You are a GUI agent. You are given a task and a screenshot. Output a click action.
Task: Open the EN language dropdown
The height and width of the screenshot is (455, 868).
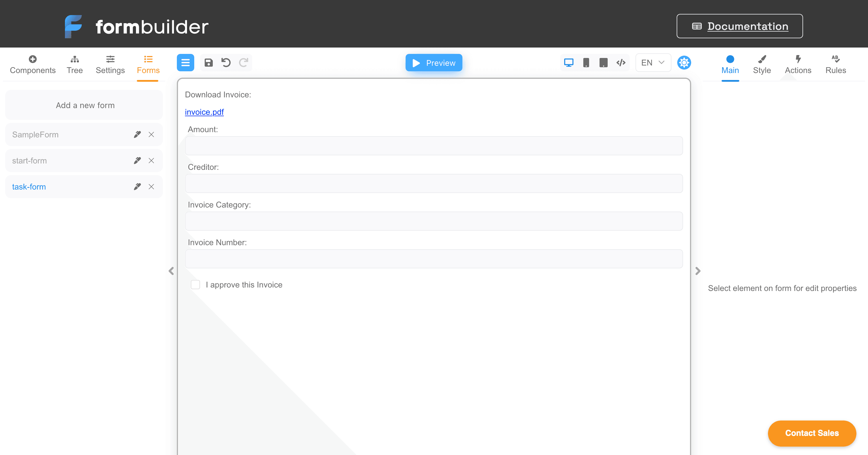tap(652, 62)
